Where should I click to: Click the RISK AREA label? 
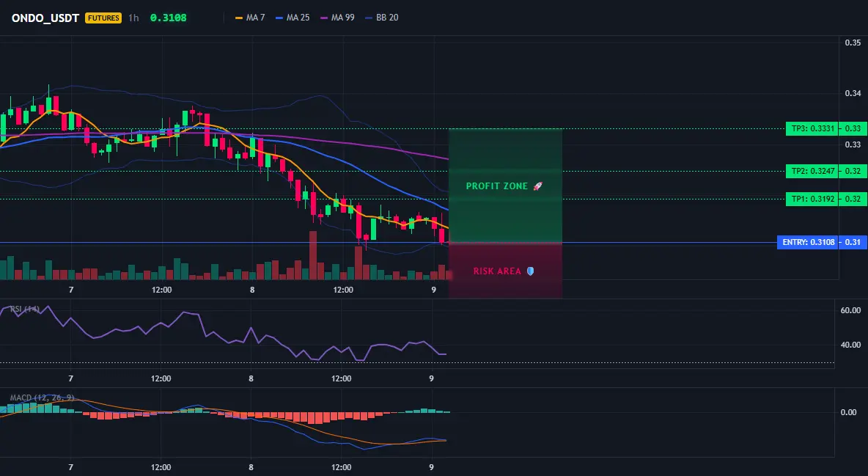pos(497,271)
